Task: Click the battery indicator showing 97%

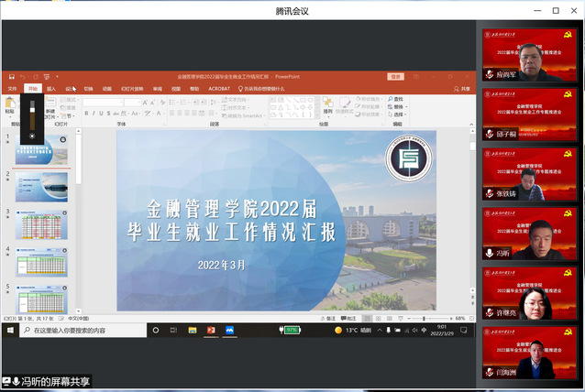Action: [292, 330]
